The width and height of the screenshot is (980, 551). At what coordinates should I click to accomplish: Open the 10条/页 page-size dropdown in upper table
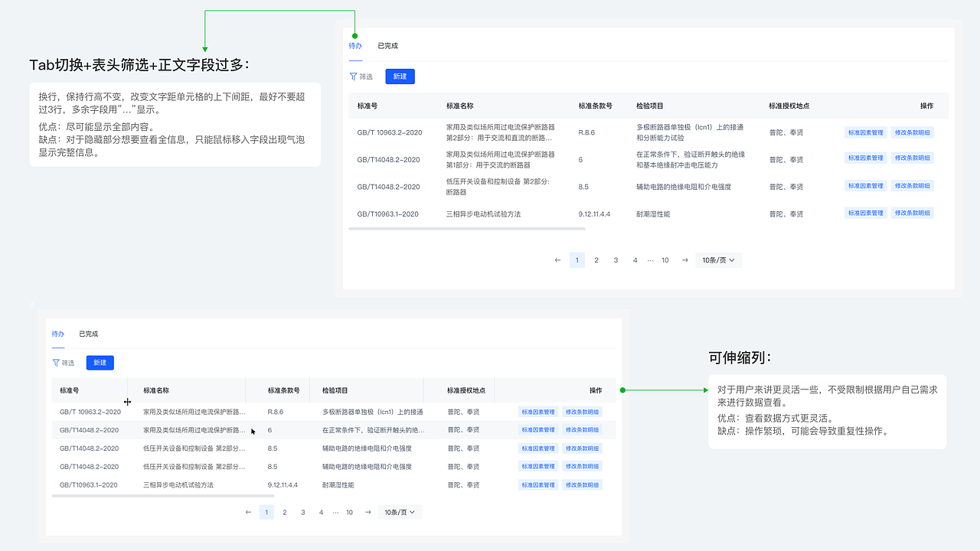pos(719,260)
